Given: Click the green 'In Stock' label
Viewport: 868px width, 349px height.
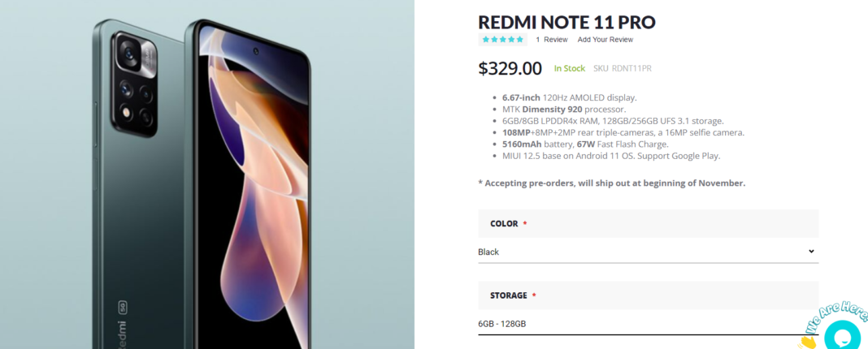Looking at the screenshot, I should pyautogui.click(x=569, y=69).
